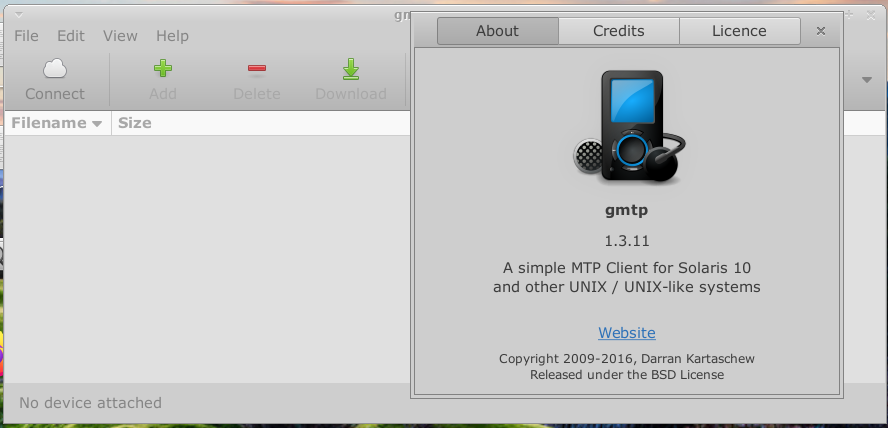888x428 pixels.
Task: Close the About dialog
Action: pyautogui.click(x=821, y=31)
